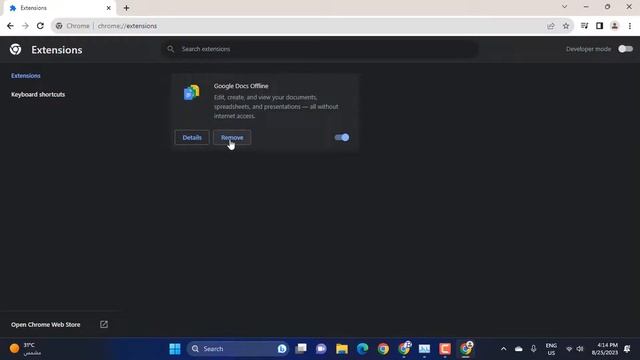The height and width of the screenshot is (360, 640).
Task: Remove the Google Docs Offline extension
Action: (232, 138)
